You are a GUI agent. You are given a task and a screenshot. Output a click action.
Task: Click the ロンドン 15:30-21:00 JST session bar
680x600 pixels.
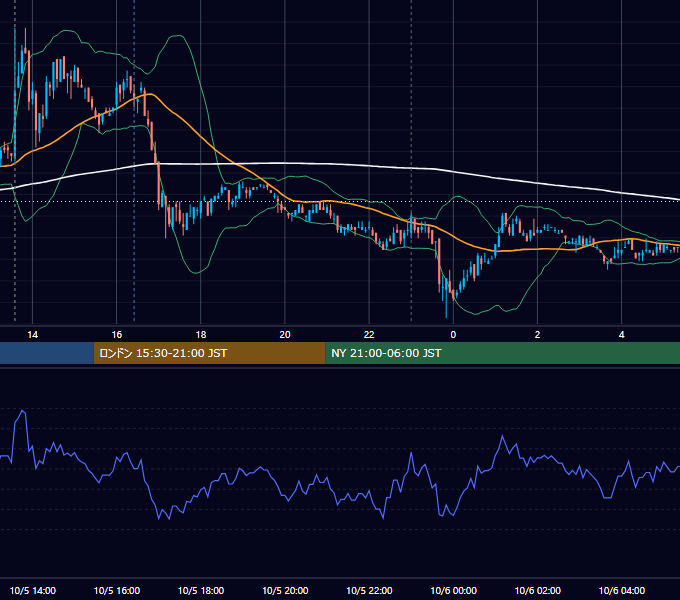tap(209, 353)
